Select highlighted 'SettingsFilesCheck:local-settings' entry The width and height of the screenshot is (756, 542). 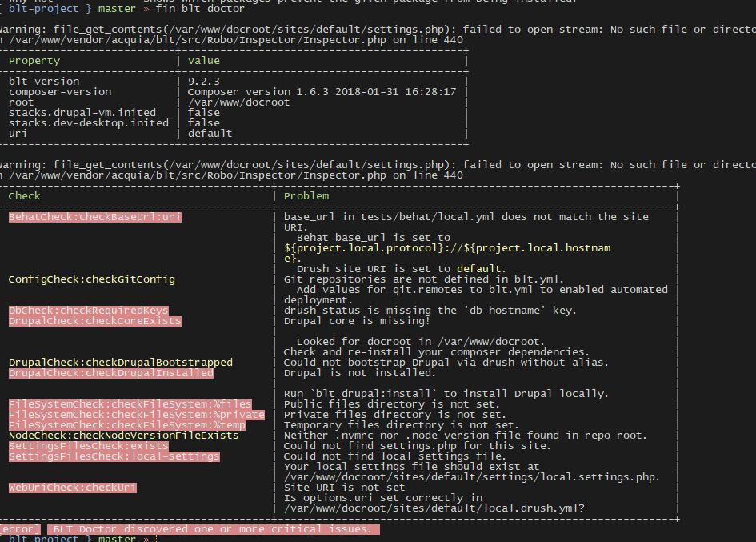114,456
